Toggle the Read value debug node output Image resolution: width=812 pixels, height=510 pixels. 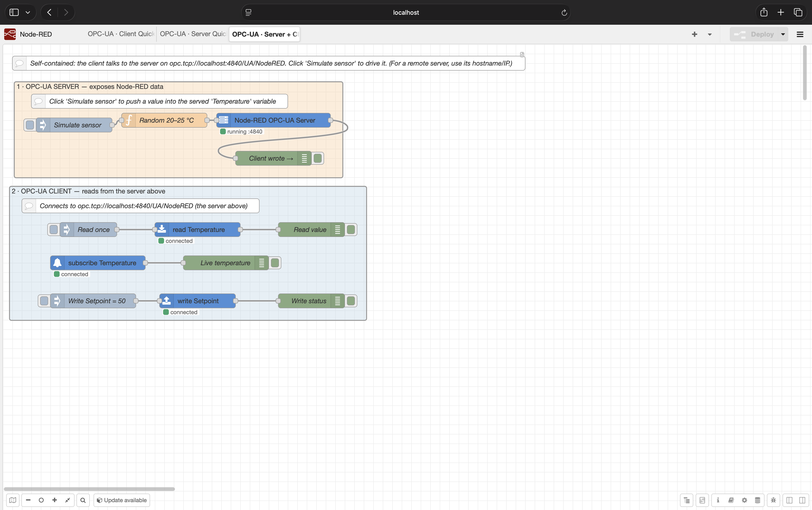point(351,229)
